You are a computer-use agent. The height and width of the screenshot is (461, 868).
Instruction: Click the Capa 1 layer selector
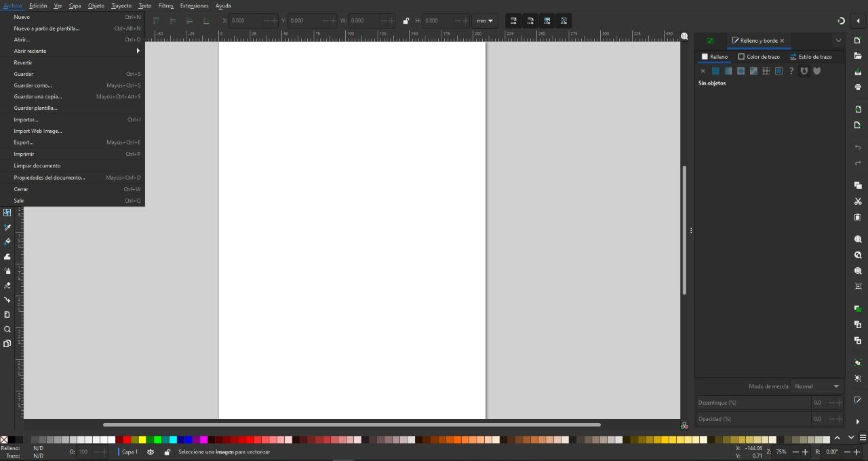click(129, 452)
